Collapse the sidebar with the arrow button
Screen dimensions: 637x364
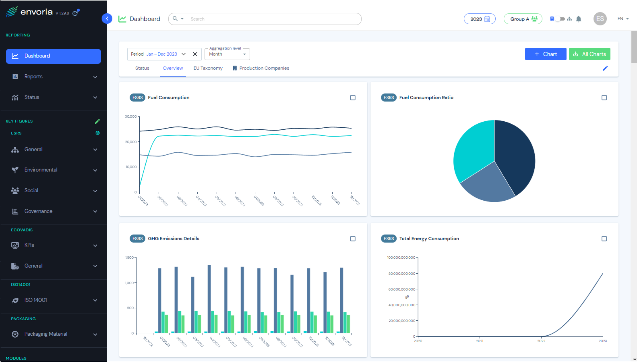(x=107, y=19)
